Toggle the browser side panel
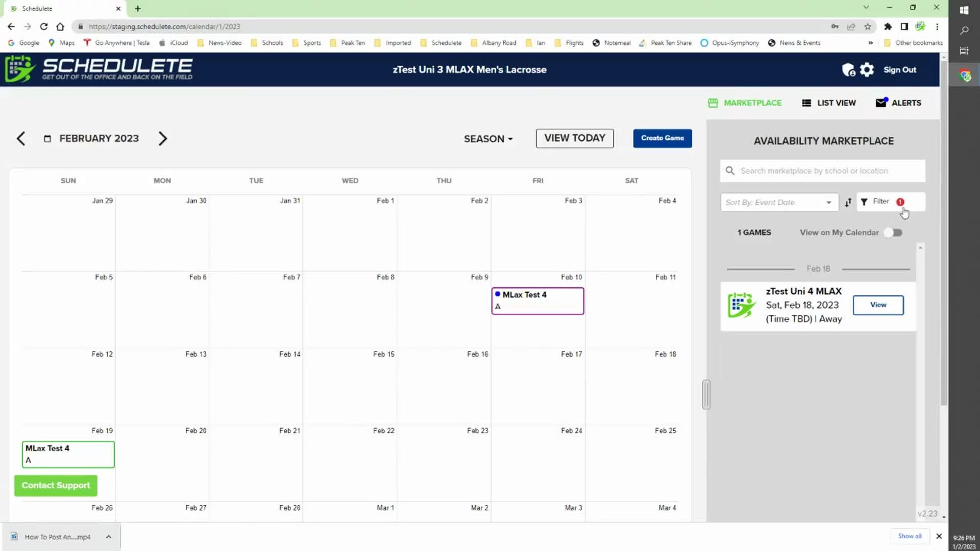Screen dimensions: 980x551 (904, 27)
